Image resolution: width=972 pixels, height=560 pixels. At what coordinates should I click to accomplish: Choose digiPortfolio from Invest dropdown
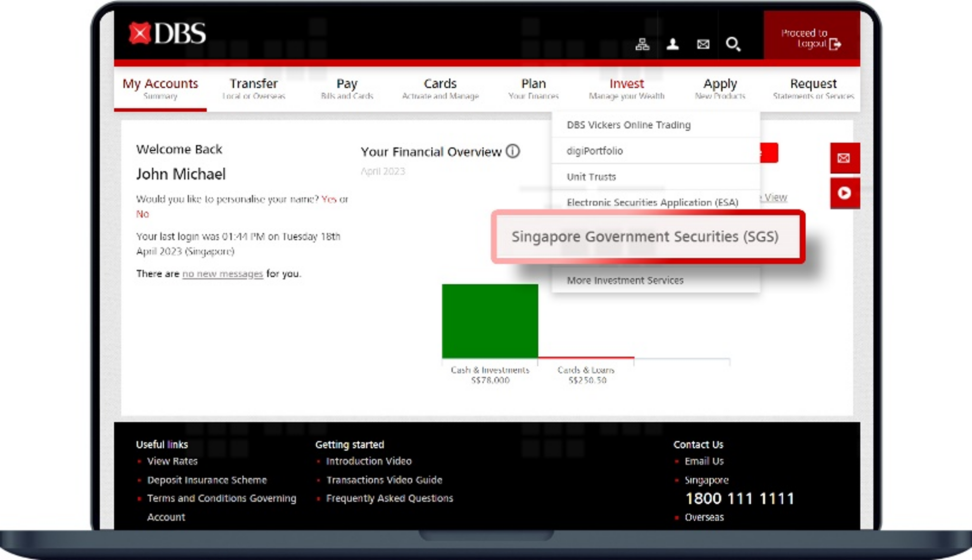coord(656,151)
